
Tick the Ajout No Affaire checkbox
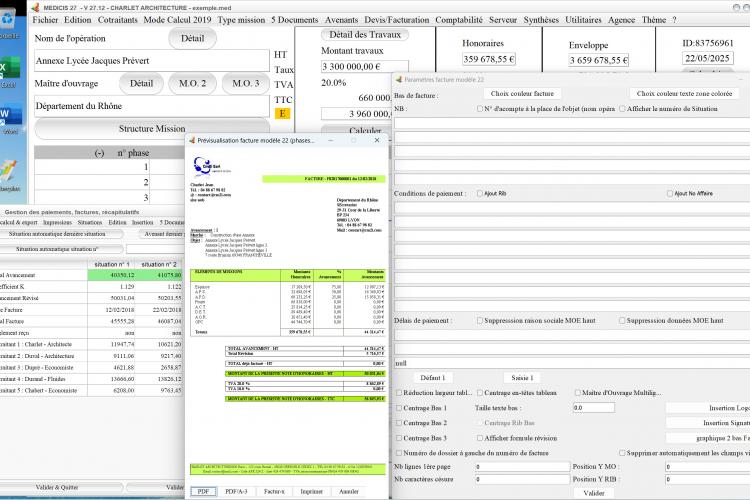[670, 193]
